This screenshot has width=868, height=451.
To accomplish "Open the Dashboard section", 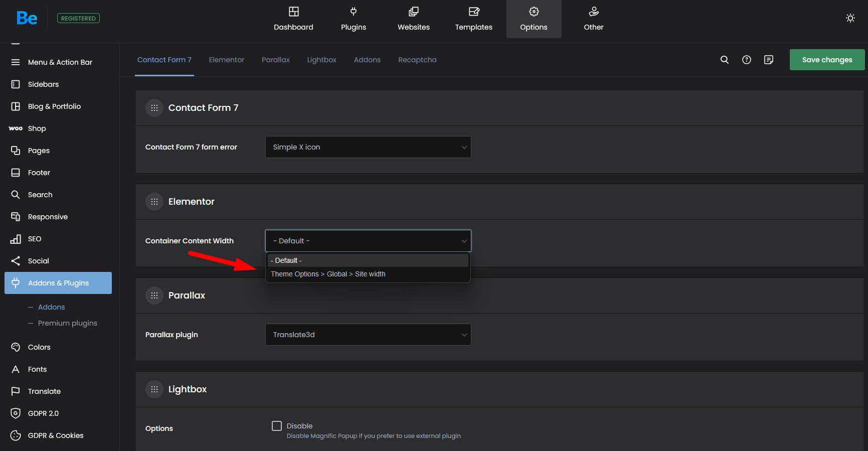I will click(x=293, y=19).
